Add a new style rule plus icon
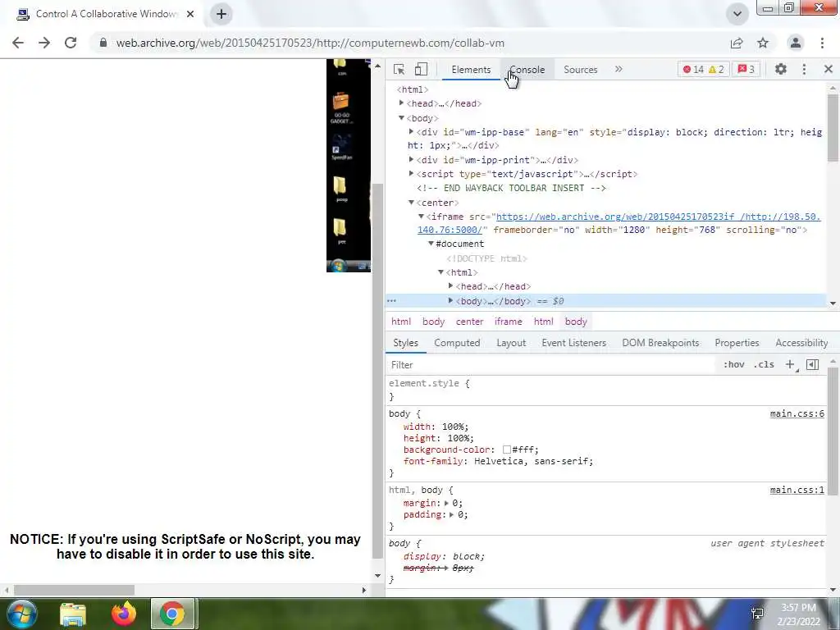The image size is (840, 630). 790,365
